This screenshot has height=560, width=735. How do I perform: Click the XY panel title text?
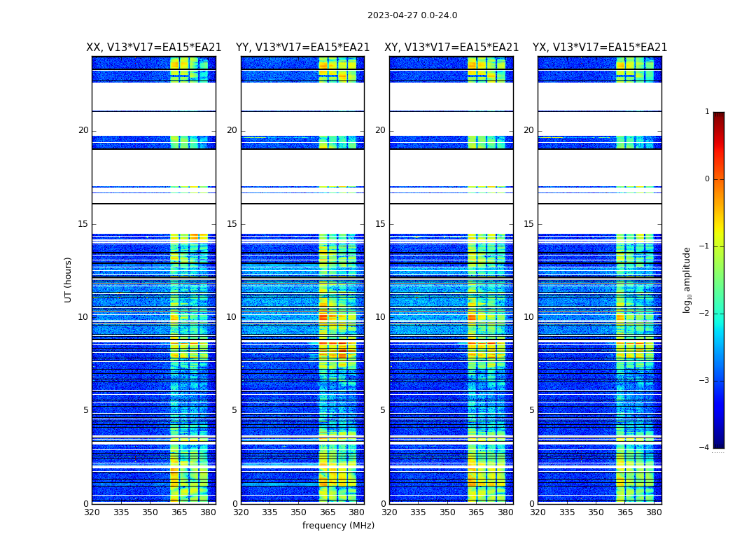(x=451, y=48)
